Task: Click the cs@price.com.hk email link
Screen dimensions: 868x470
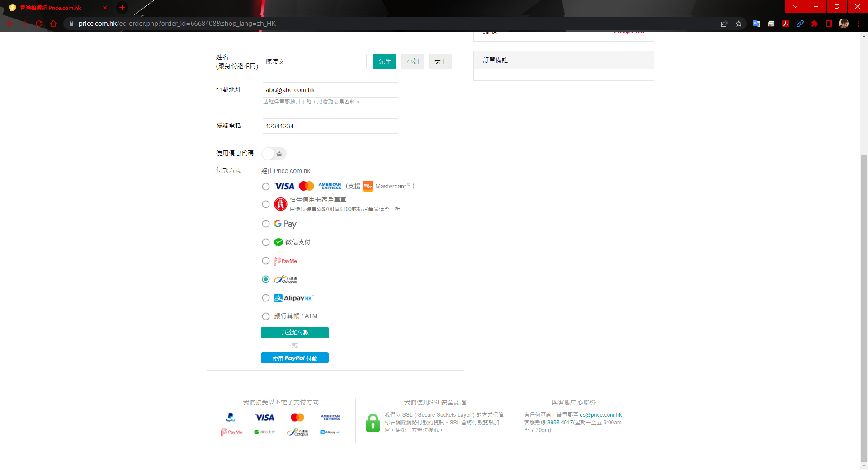Action: (x=600, y=415)
